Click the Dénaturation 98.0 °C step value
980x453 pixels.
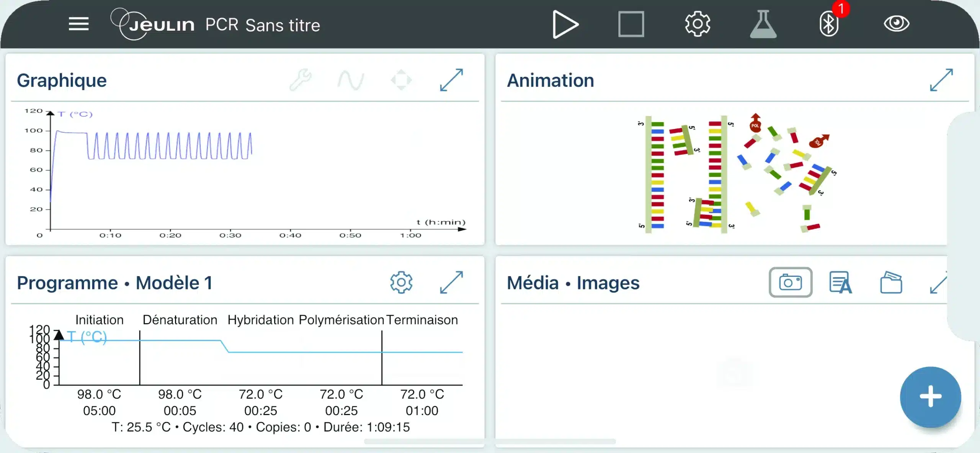[180, 394]
